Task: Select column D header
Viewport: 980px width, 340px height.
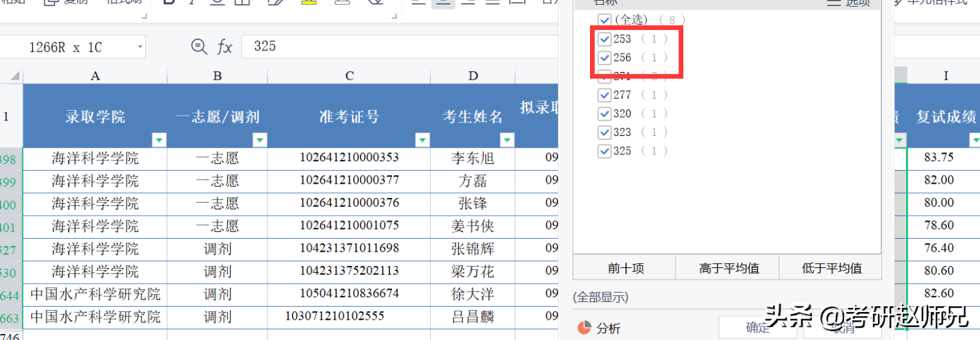Action: (x=473, y=75)
